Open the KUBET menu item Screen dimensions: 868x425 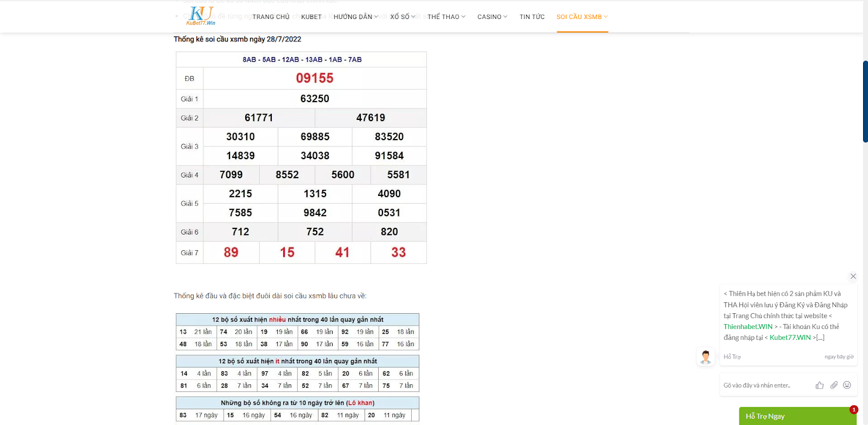[x=311, y=17]
